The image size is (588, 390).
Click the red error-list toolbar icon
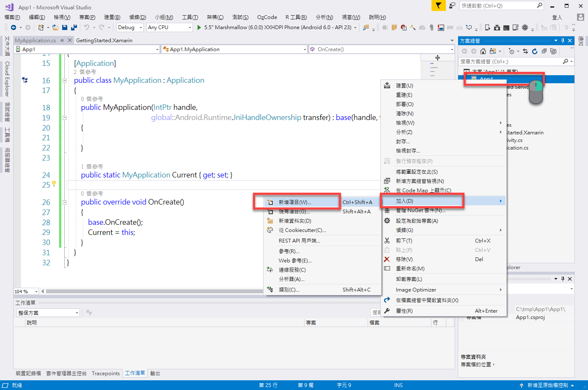tap(404, 27)
